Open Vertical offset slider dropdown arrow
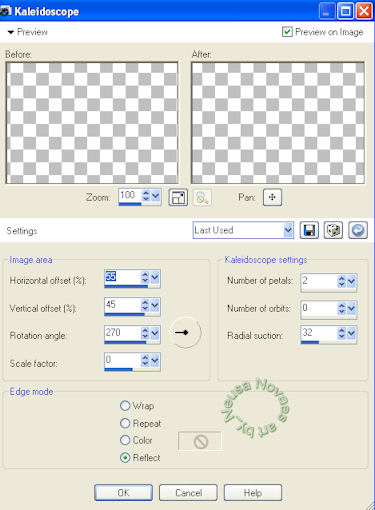The width and height of the screenshot is (375, 510). point(155,305)
